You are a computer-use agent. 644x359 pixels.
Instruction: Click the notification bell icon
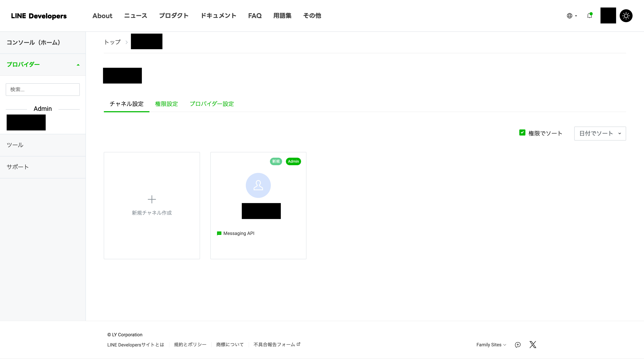[590, 16]
